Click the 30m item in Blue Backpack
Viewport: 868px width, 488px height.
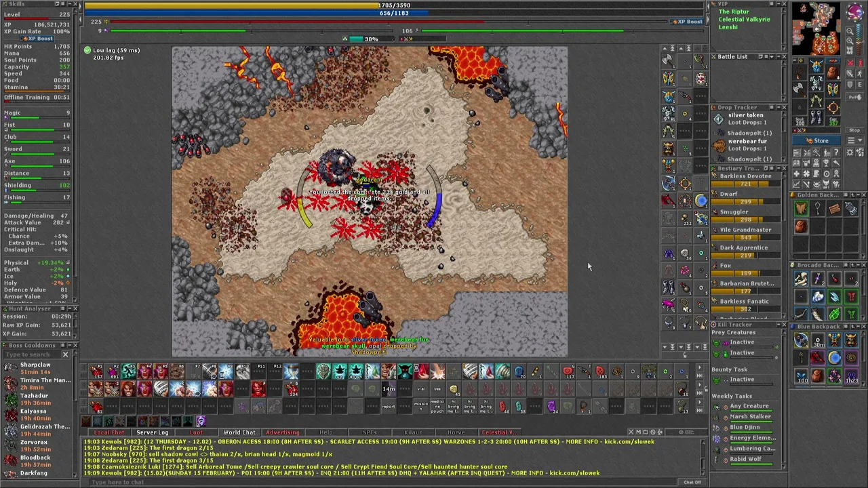point(818,340)
